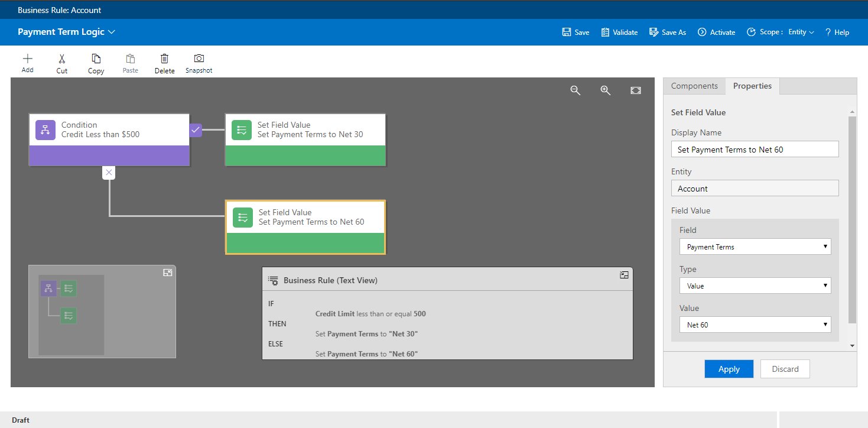Zoom in on the canvas
Screen dimensions: 868x428
tap(605, 90)
